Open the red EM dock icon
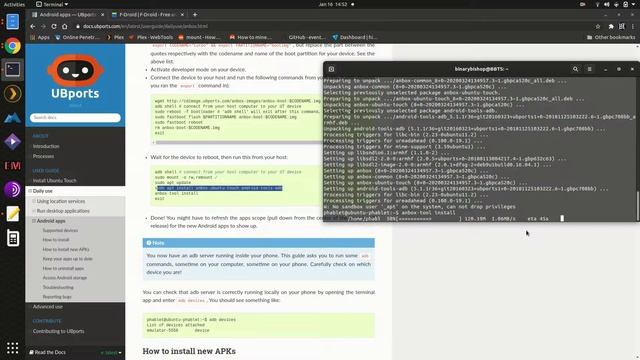The image size is (640, 360). [13, 166]
